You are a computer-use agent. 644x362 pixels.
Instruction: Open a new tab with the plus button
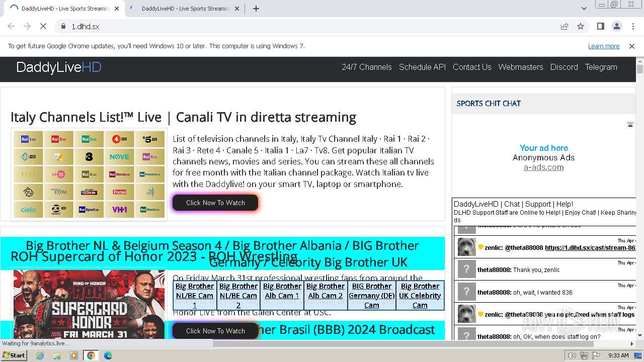(x=256, y=9)
